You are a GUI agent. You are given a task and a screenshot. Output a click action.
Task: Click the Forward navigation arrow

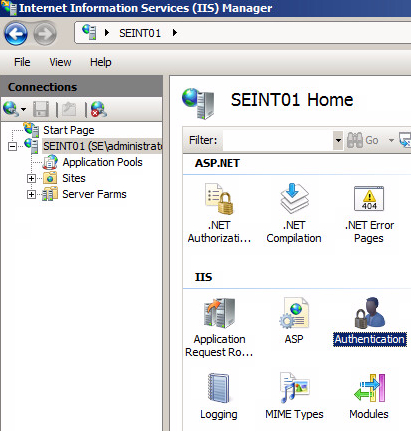(x=45, y=34)
